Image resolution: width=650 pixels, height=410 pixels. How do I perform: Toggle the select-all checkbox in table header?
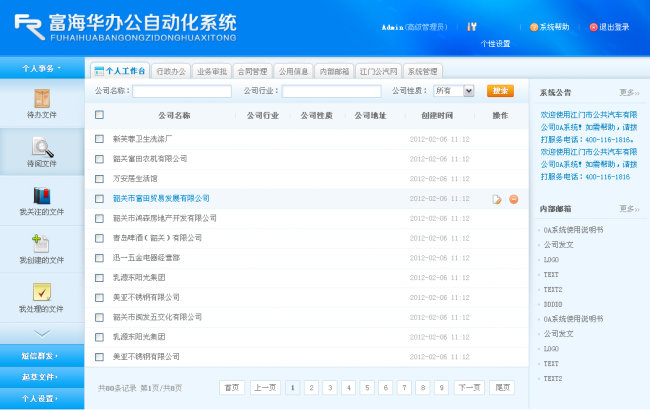click(99, 115)
